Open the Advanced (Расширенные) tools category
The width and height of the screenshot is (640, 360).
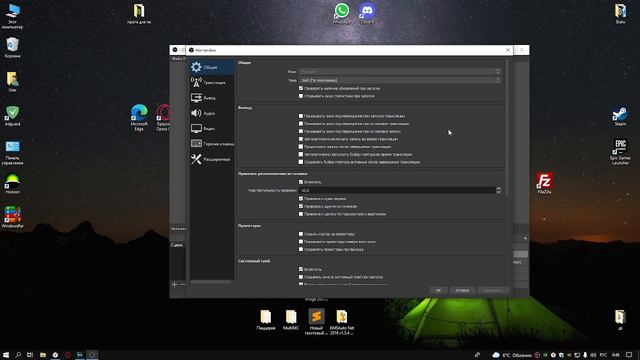(x=212, y=159)
